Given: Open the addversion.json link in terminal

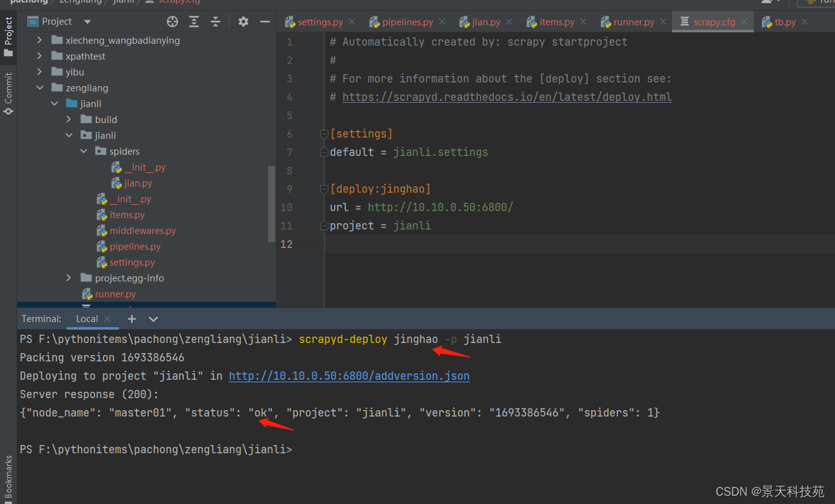Looking at the screenshot, I should pyautogui.click(x=349, y=376).
